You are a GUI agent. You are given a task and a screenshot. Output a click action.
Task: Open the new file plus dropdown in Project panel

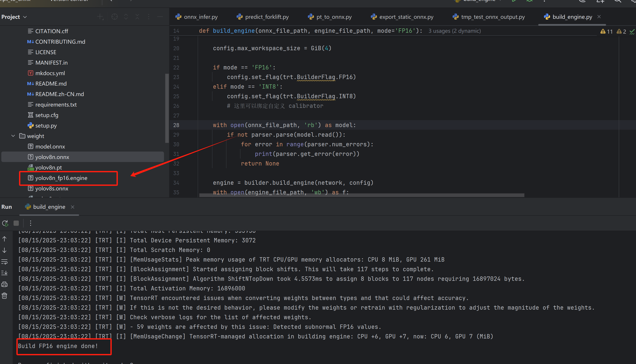(x=100, y=17)
